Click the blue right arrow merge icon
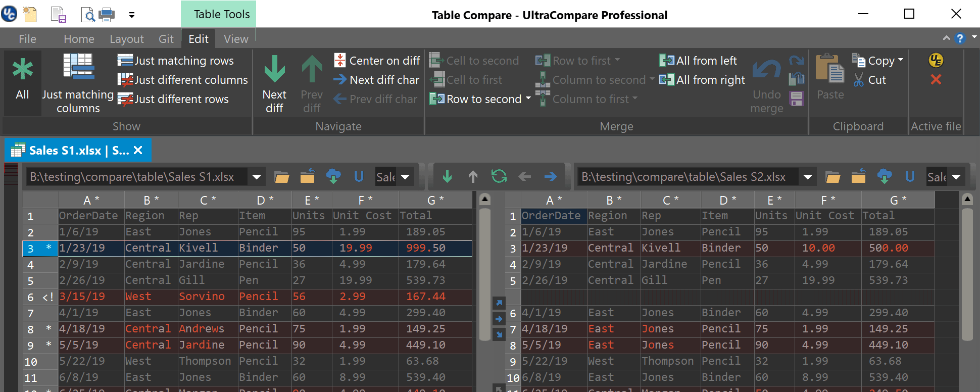Viewport: 980px width, 392px height. pos(551,177)
